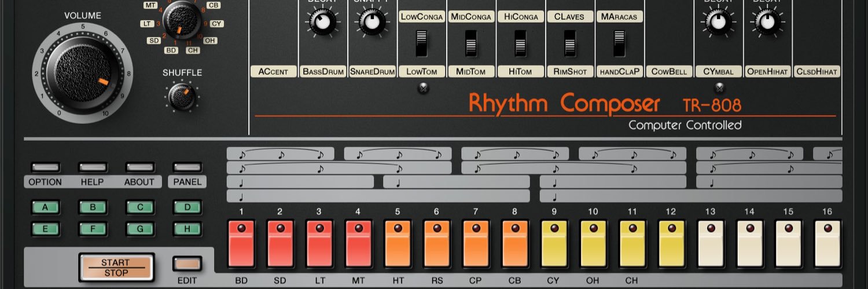The width and height of the screenshot is (868, 289).
Task: Click the large VOLUME knob
Action: pos(83,74)
